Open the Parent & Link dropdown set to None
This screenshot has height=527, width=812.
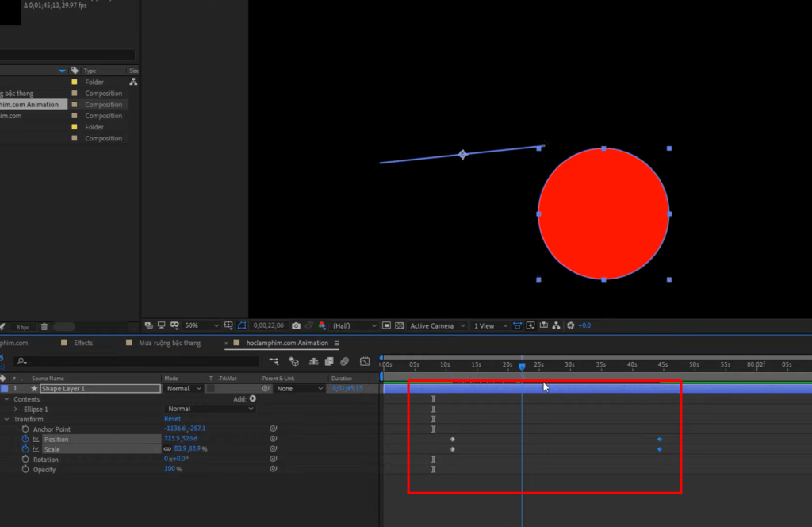point(297,388)
